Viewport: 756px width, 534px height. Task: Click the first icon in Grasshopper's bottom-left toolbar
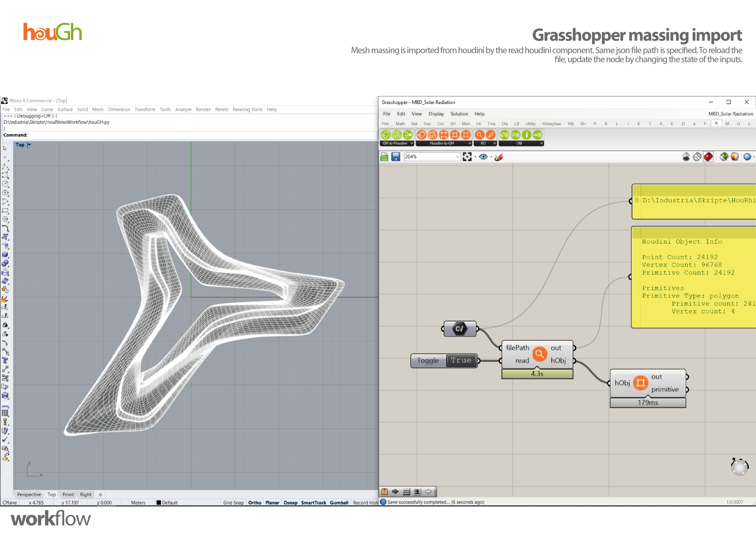tap(384, 492)
